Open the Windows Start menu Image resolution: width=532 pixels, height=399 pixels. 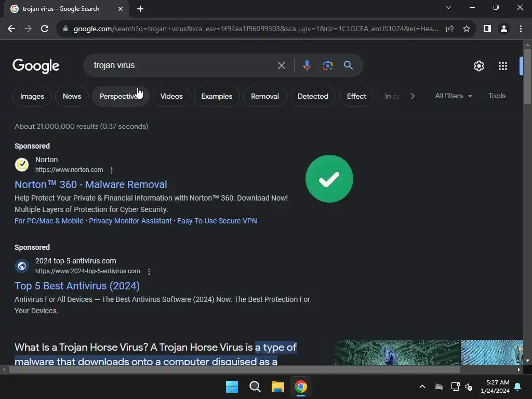pyautogui.click(x=232, y=387)
